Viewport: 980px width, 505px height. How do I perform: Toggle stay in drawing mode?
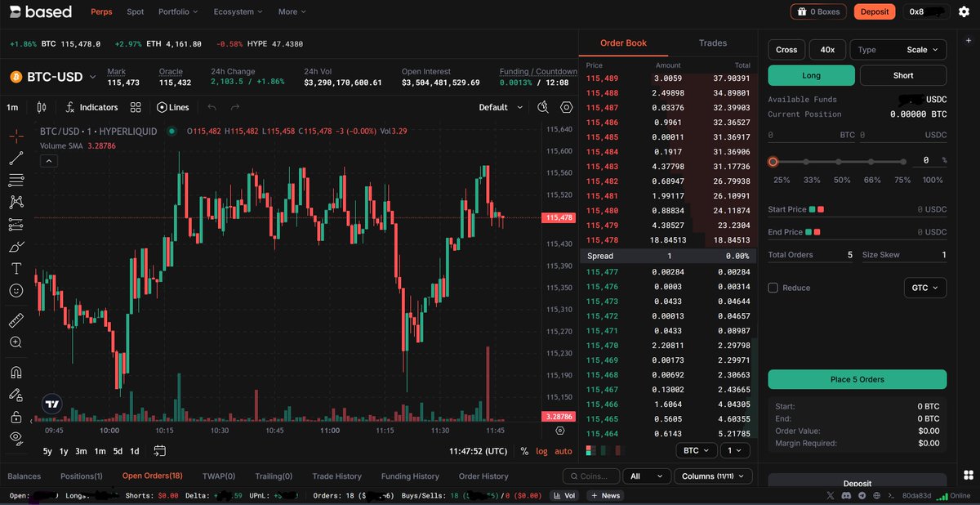tap(16, 395)
